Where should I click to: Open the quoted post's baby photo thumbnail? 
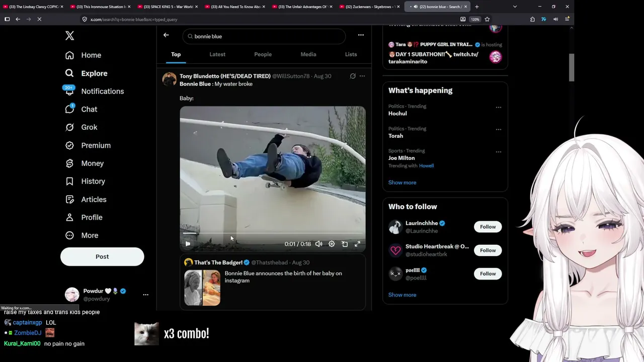point(202,288)
